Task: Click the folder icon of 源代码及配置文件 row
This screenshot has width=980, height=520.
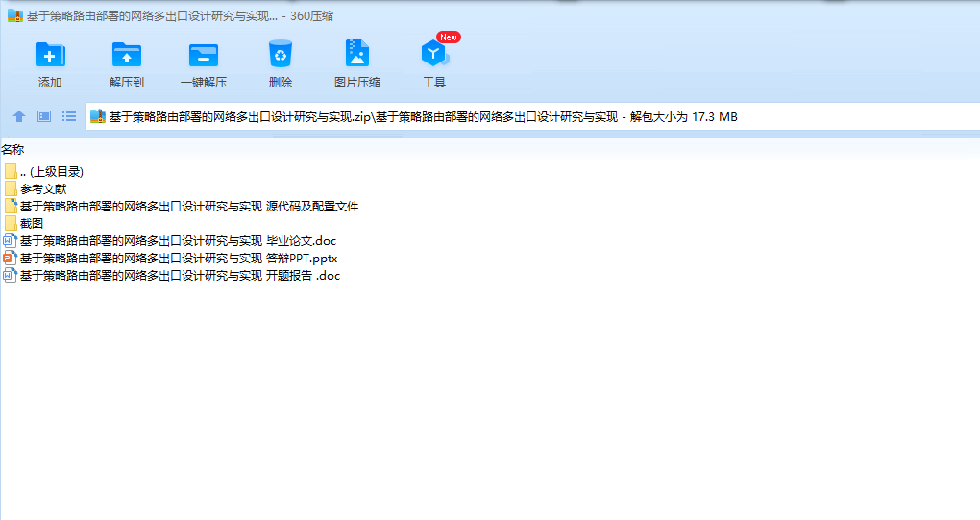Action: point(10,207)
